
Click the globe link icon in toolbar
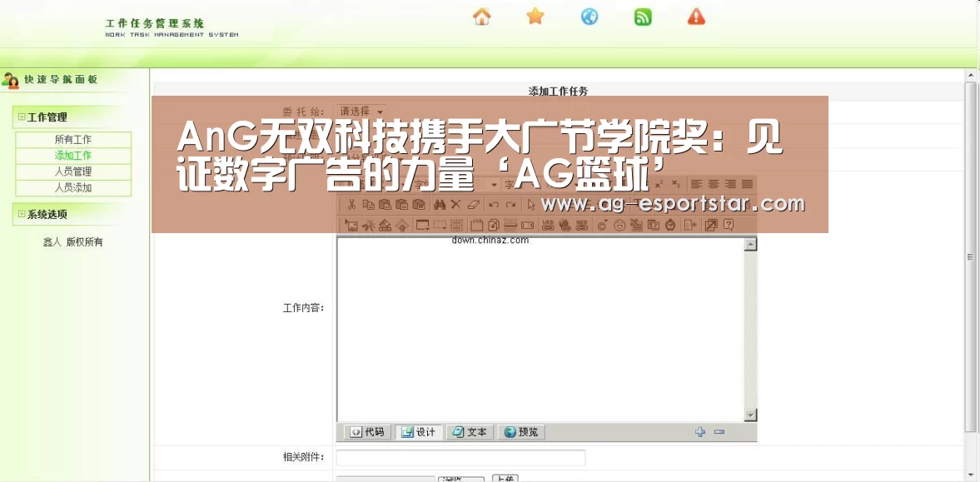click(x=565, y=225)
